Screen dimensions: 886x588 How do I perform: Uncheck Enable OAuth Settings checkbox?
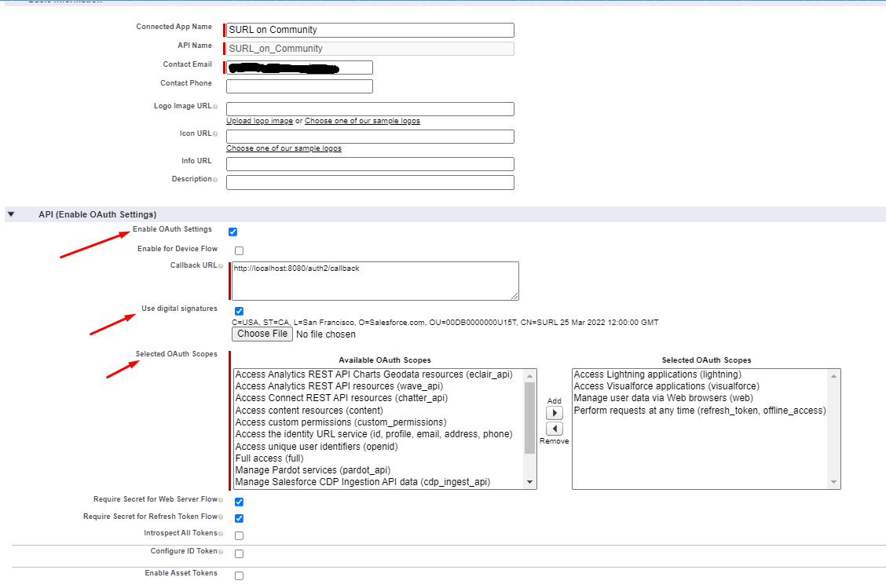click(x=232, y=232)
